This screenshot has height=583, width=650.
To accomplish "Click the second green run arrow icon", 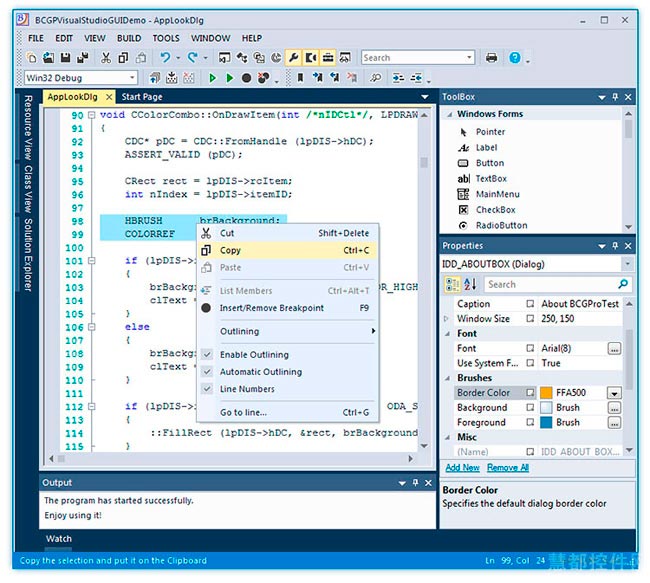I will click(230, 78).
